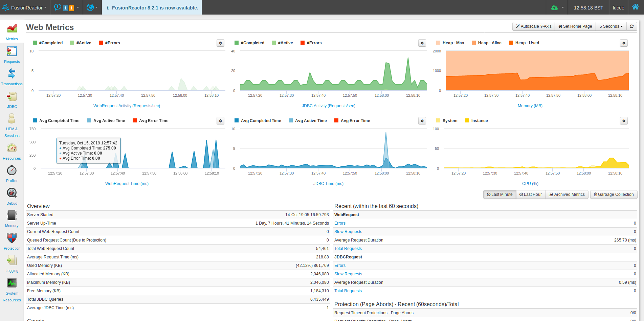Click the Heap - Alloc orange color swatch
Viewport: 644px width, 321px height.
coord(474,43)
